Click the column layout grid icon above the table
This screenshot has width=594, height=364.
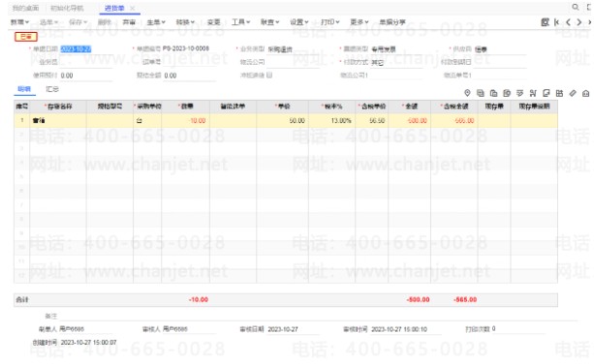(x=559, y=93)
